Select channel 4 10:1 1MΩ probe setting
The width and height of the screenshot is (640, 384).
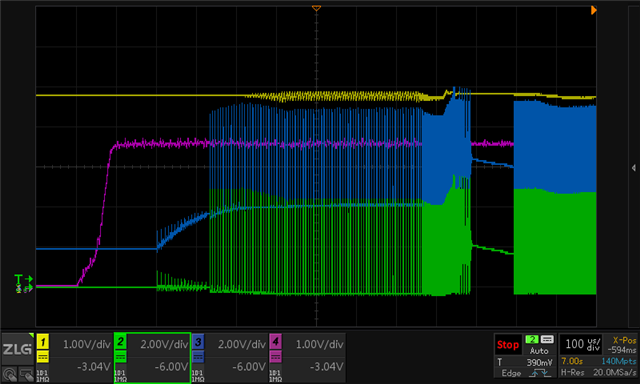click(276, 376)
